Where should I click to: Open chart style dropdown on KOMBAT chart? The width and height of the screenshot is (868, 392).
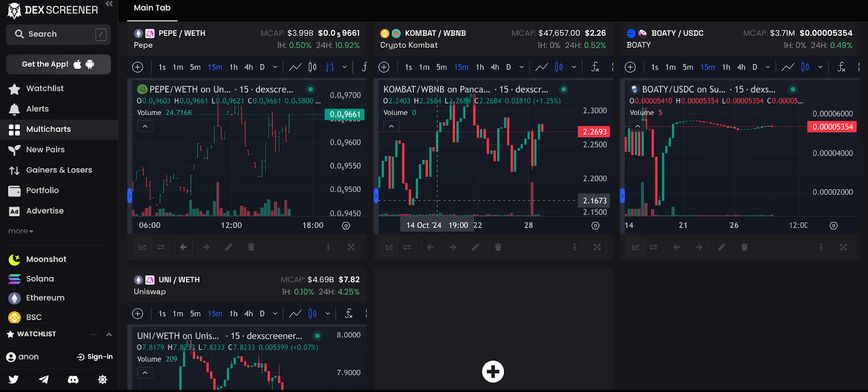(x=574, y=67)
